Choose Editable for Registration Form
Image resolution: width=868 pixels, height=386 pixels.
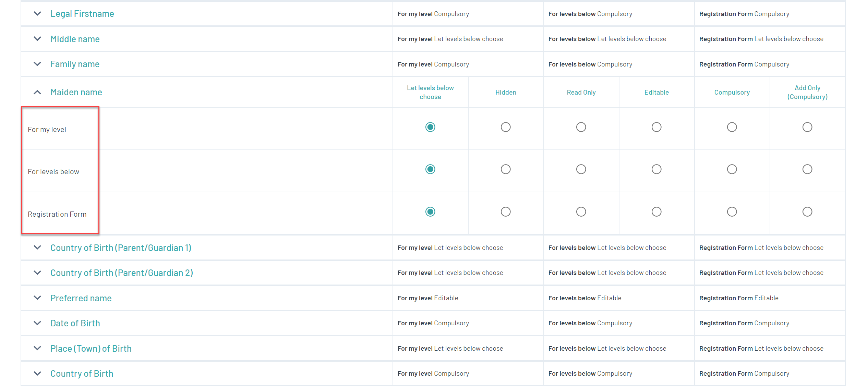pyautogui.click(x=656, y=212)
